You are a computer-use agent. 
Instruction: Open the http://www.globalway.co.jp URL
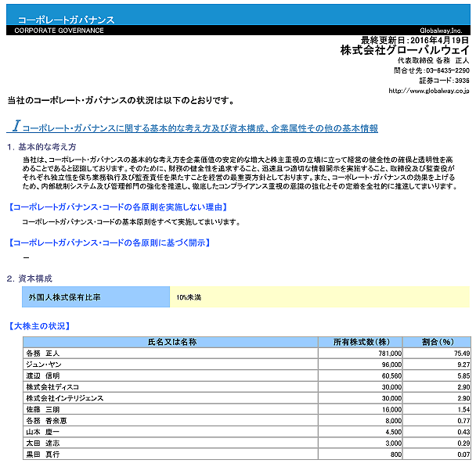point(429,91)
